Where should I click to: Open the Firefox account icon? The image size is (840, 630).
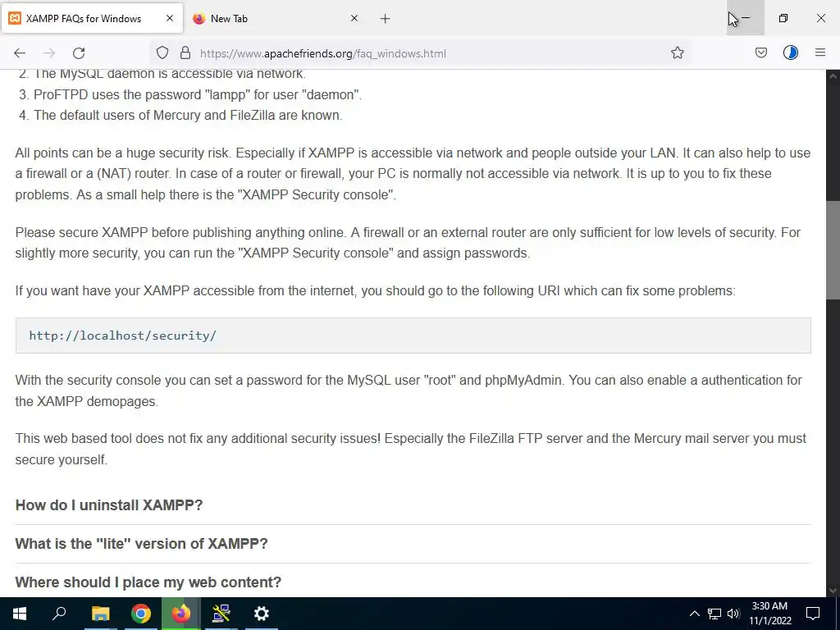[x=791, y=53]
